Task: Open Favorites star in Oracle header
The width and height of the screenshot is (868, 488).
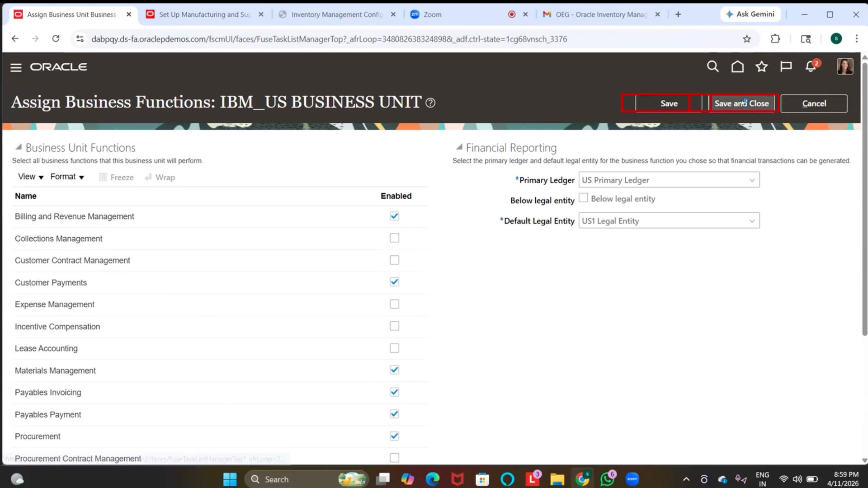Action: coord(762,67)
